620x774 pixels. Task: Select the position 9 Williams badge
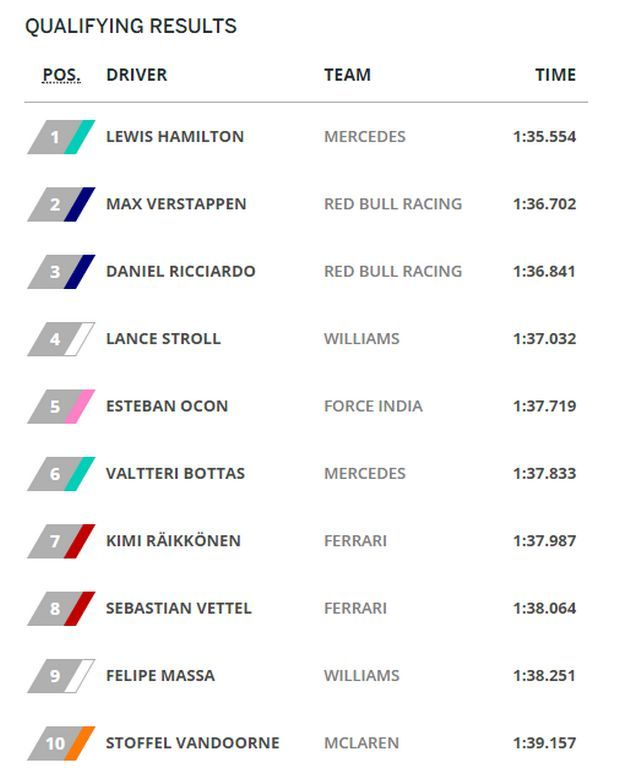point(61,676)
